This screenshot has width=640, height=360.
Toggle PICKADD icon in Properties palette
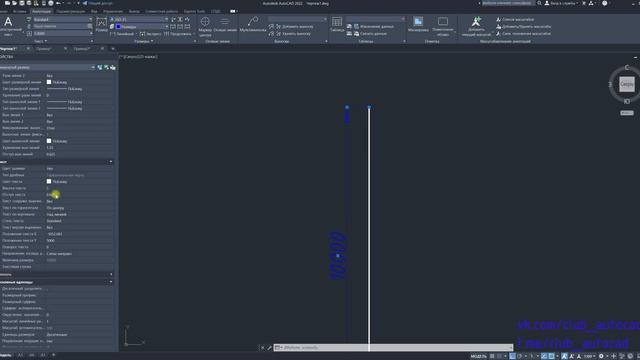click(100, 67)
